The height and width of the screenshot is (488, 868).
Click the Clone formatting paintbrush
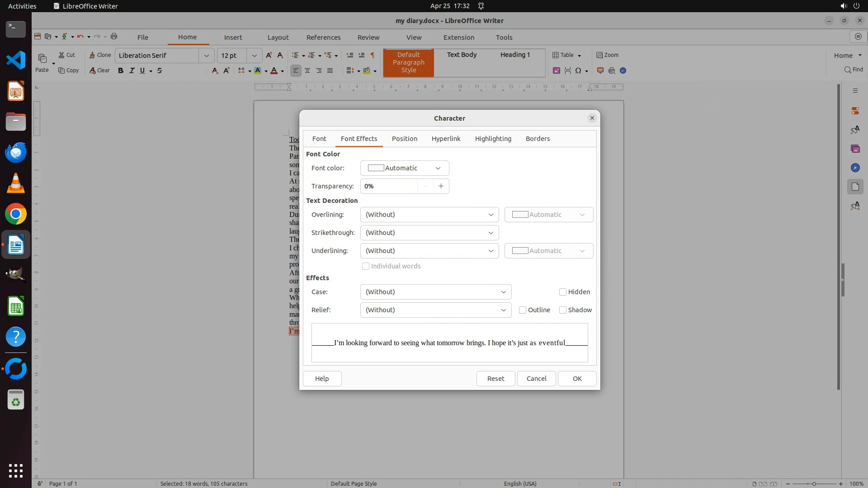[x=100, y=55]
